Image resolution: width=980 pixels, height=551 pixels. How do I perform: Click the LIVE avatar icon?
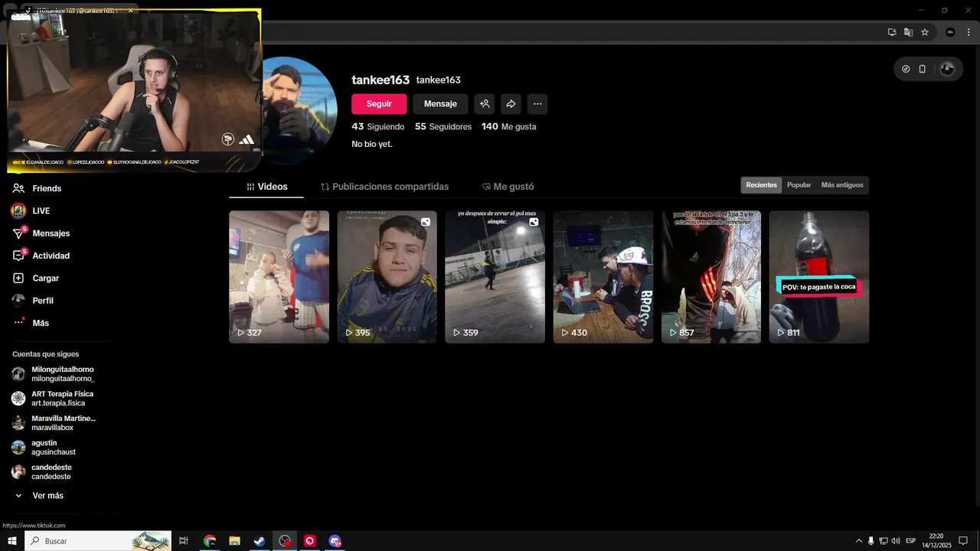(18, 210)
